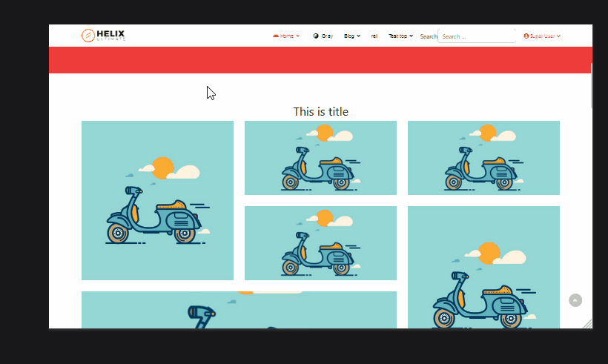Open the top right scooter image
The width and height of the screenshot is (608, 364).
[x=483, y=158]
